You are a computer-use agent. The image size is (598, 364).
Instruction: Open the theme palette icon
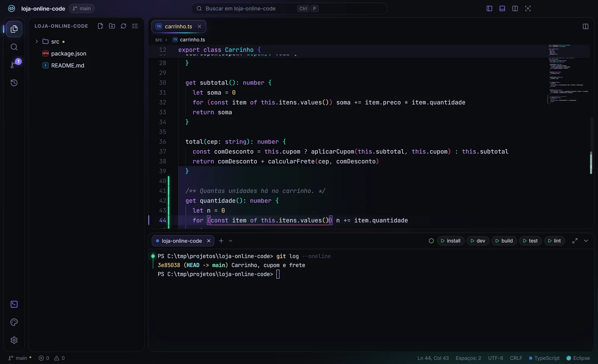point(14,322)
